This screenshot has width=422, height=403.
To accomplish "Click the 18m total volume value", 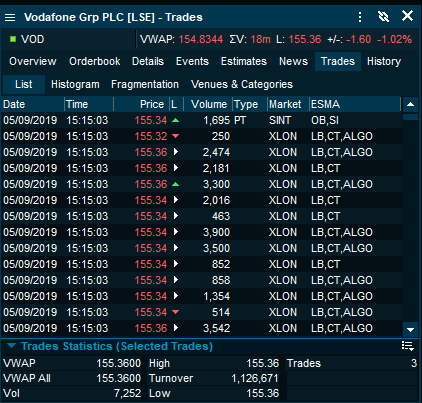I will (261, 39).
